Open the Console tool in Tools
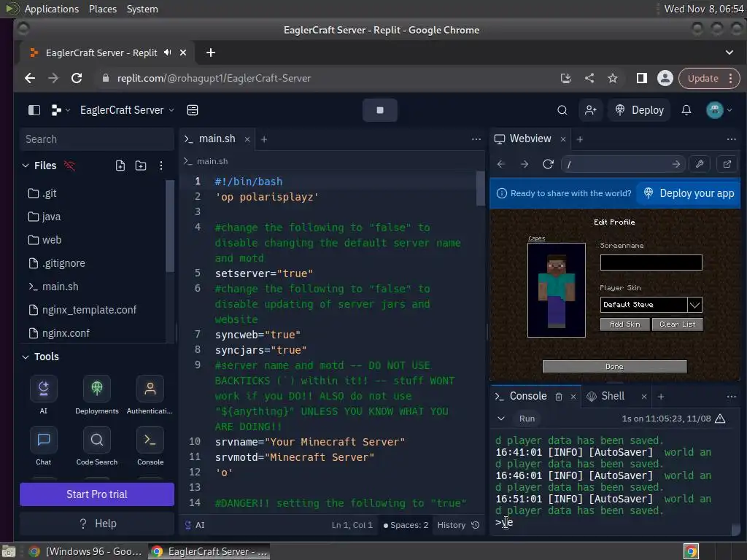 [x=150, y=446]
